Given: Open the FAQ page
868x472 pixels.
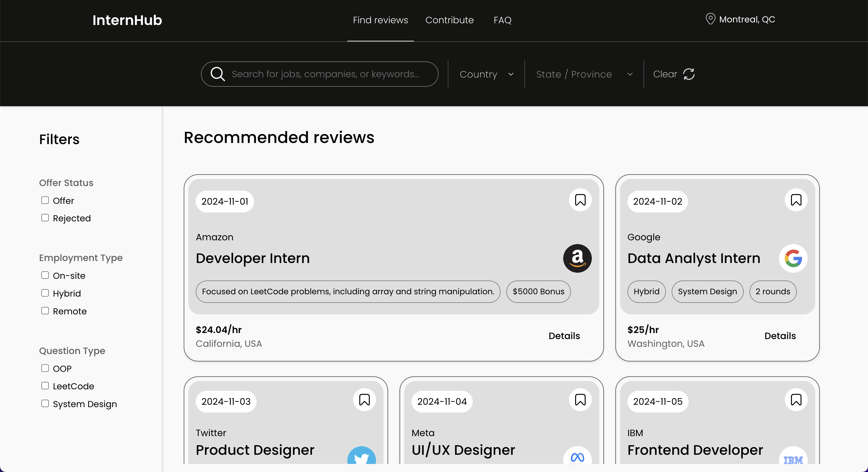Looking at the screenshot, I should 502,20.
